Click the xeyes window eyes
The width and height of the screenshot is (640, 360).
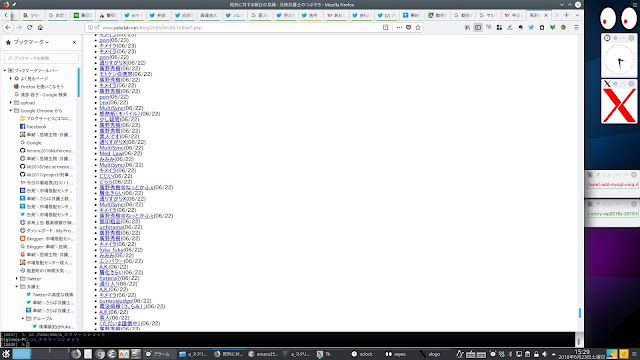pos(619,18)
